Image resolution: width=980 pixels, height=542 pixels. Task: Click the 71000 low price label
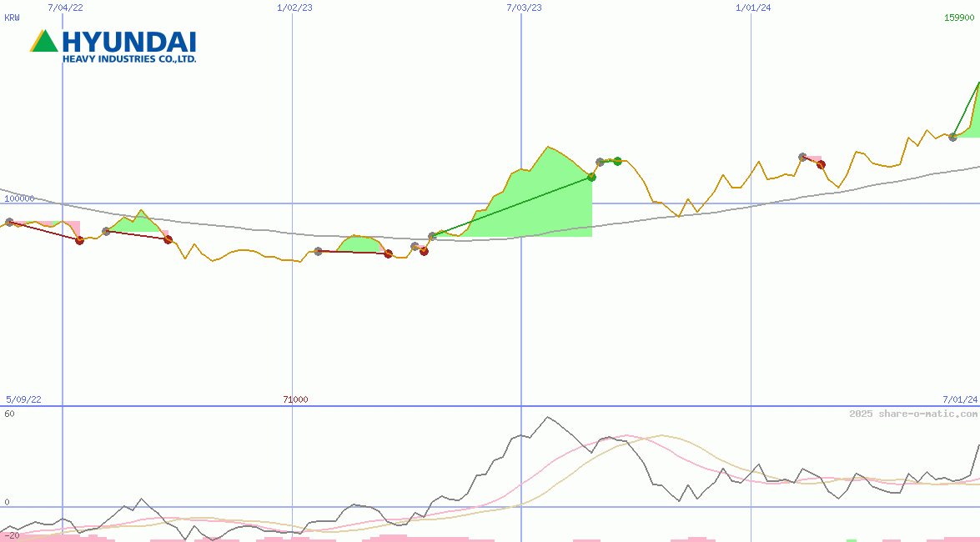295,399
